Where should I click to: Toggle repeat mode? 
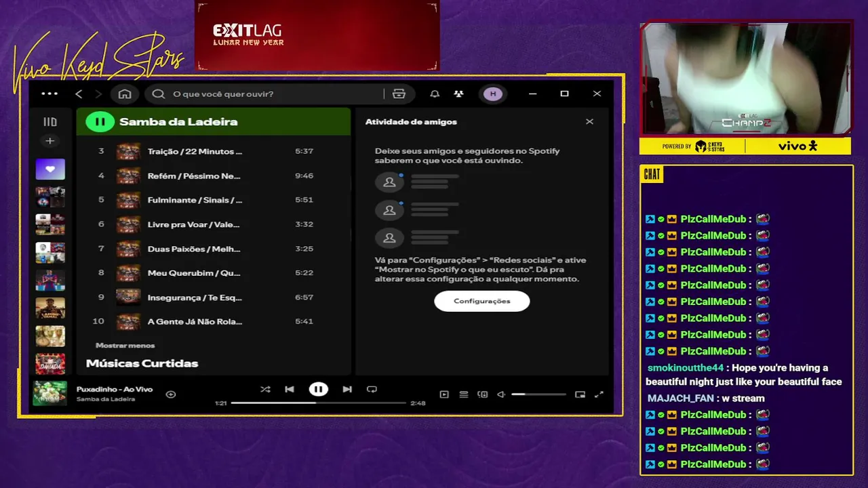tap(372, 389)
